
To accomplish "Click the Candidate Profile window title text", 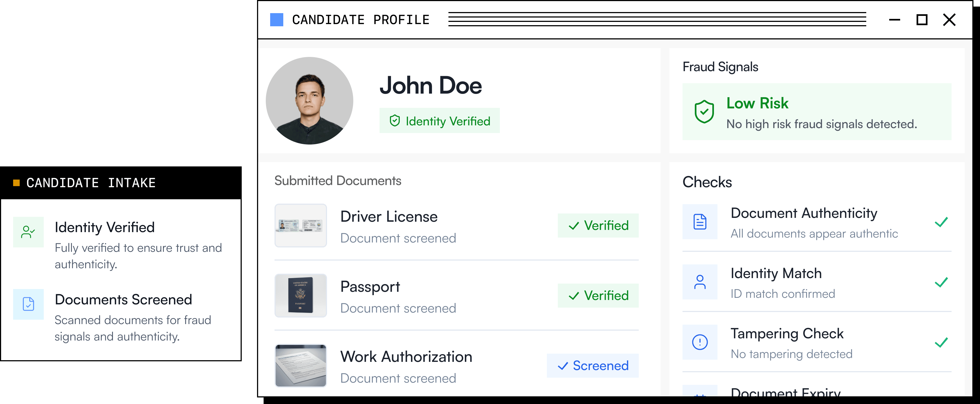I will pos(361,20).
